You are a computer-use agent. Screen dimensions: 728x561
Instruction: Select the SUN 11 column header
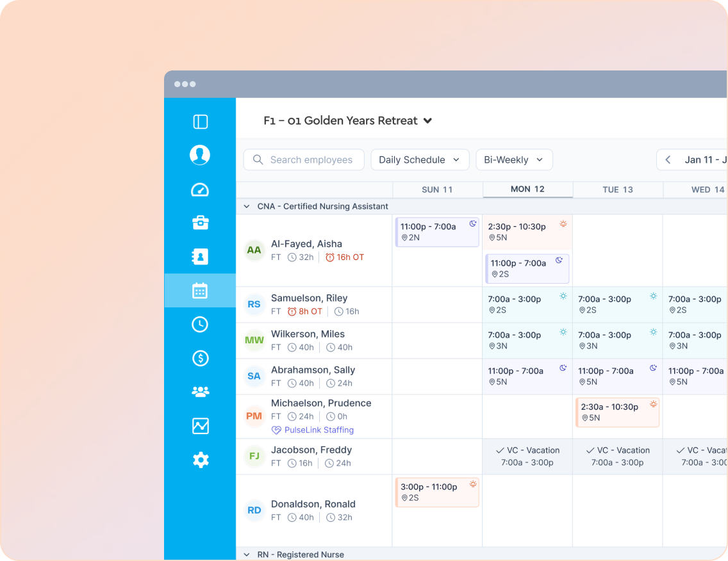pos(437,190)
